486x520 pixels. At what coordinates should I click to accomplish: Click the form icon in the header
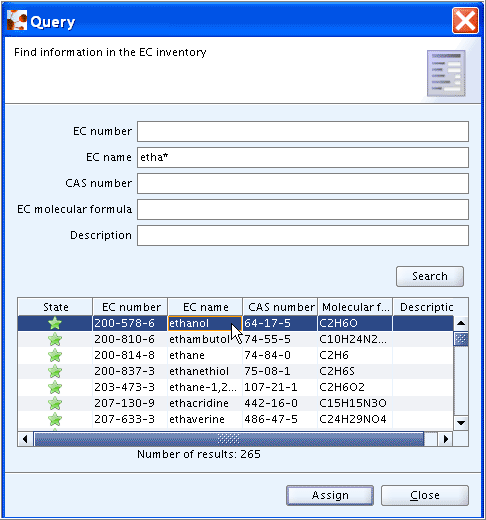[x=446, y=73]
